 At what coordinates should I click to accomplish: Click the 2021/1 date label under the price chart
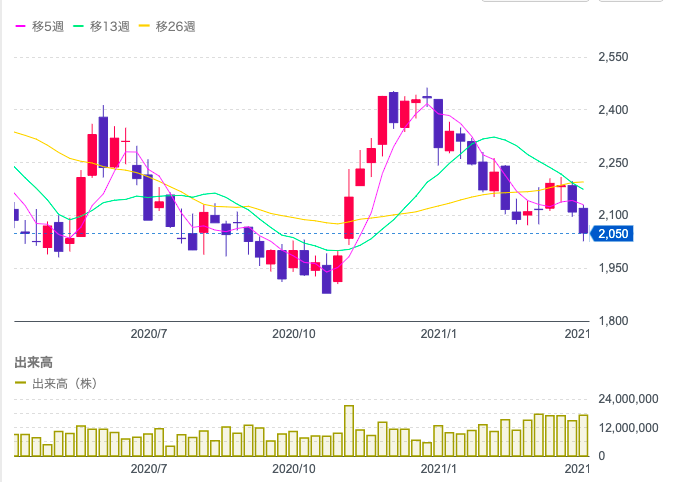click(x=438, y=334)
